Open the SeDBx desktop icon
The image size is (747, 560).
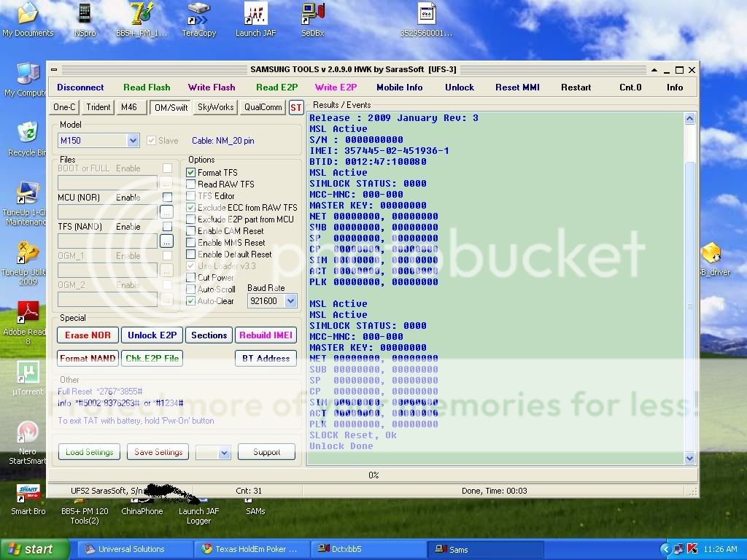click(x=312, y=19)
